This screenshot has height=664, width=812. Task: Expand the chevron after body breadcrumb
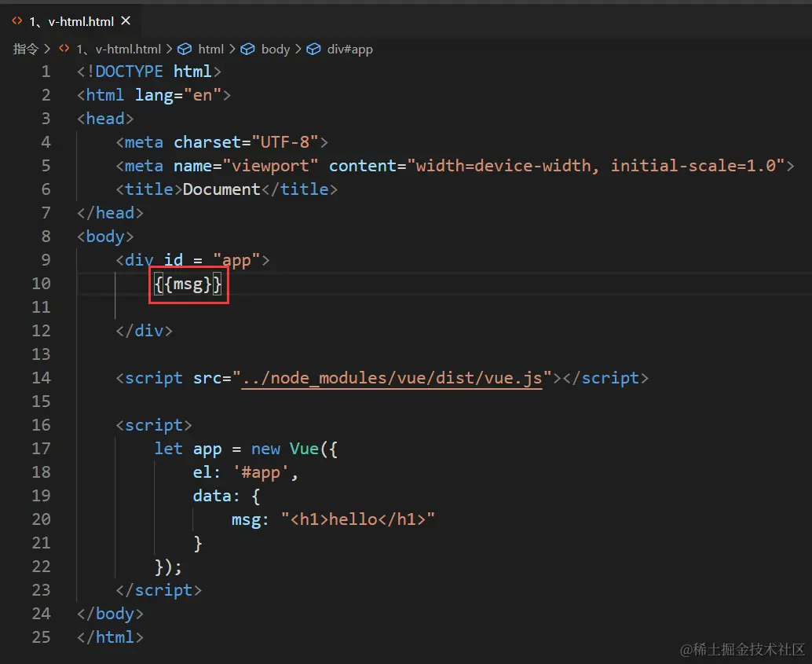(x=298, y=50)
